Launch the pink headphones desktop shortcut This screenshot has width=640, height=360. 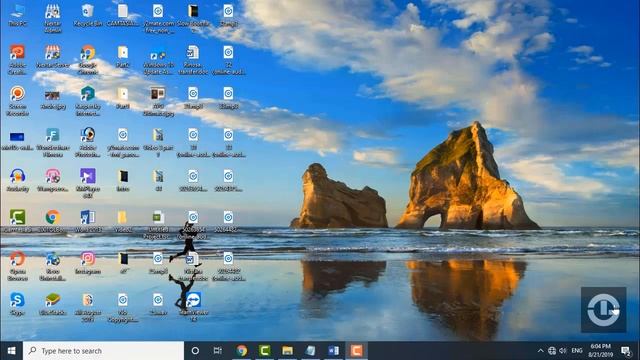[x=53, y=180]
